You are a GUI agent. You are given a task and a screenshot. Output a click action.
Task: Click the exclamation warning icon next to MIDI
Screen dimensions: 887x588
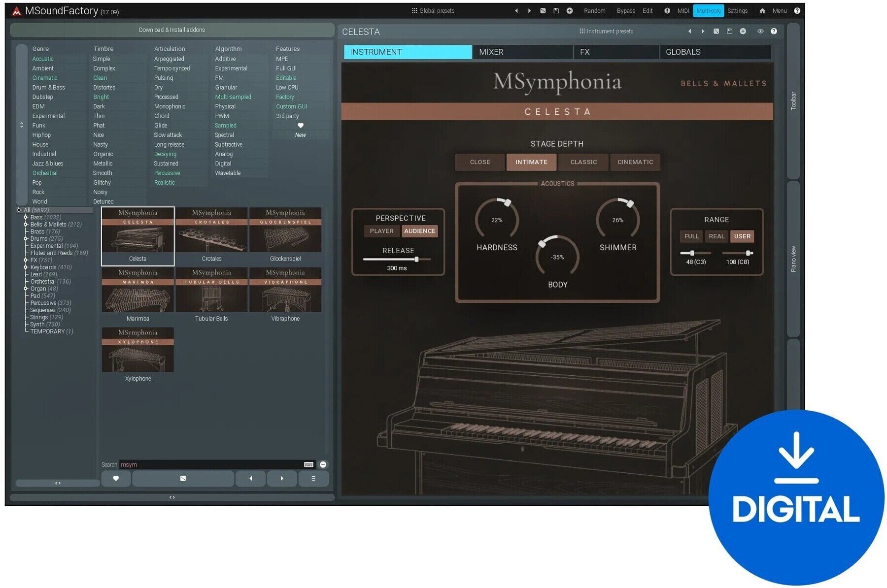tap(667, 11)
